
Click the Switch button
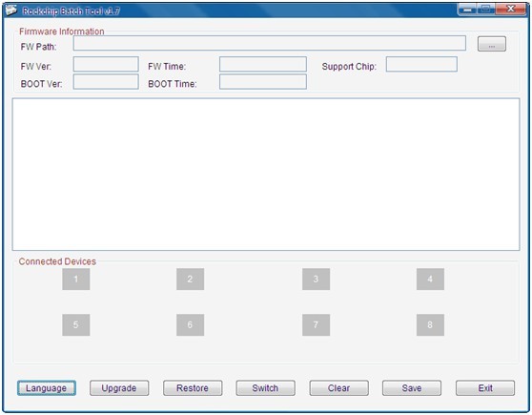tap(265, 388)
